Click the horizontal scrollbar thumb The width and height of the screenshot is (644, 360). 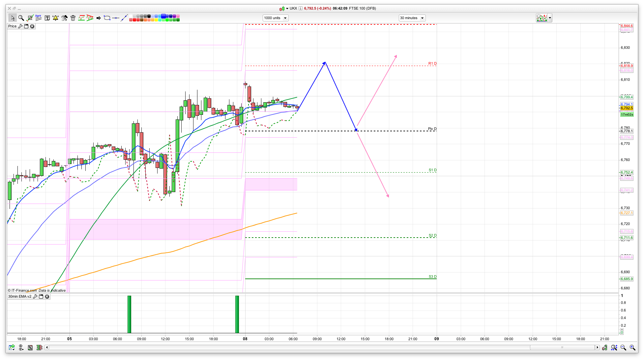coord(562,347)
